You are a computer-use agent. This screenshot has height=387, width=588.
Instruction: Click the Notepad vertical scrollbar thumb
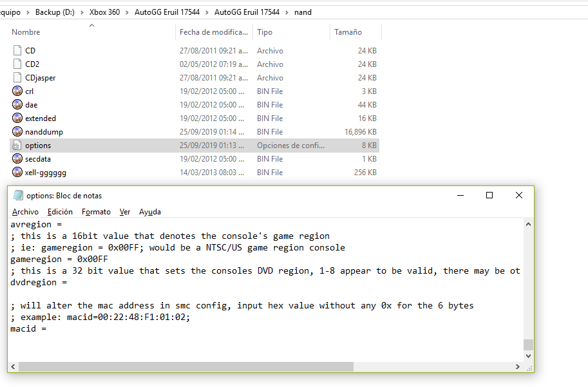click(x=528, y=345)
